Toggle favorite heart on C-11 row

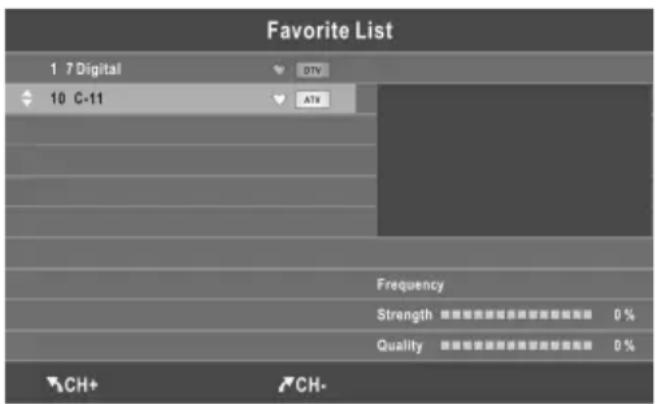279,100
